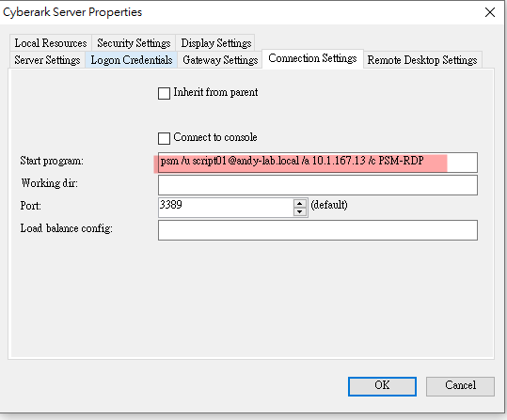
Task: Close the Cyberark Server Properties dialog
Action: (490, 12)
